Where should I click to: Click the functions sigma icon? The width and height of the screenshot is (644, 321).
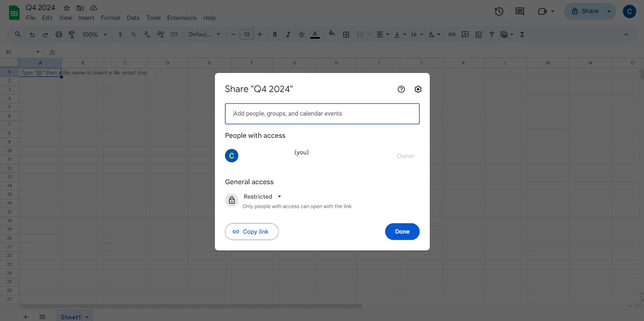coord(522,35)
